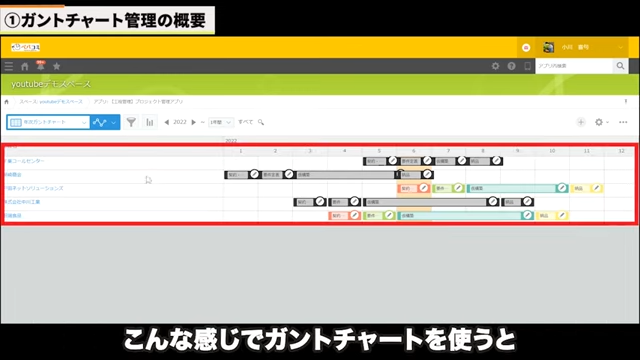Image resolution: width=640 pixels, height=360 pixels.
Task: Edit 仮構築 bar in コールセンター row
Action: (461, 161)
